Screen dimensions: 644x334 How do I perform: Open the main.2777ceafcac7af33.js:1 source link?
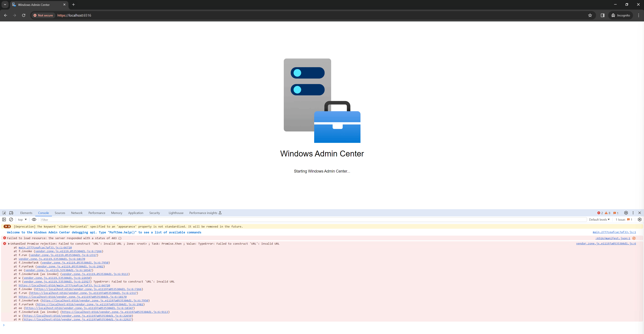pyautogui.click(x=614, y=232)
